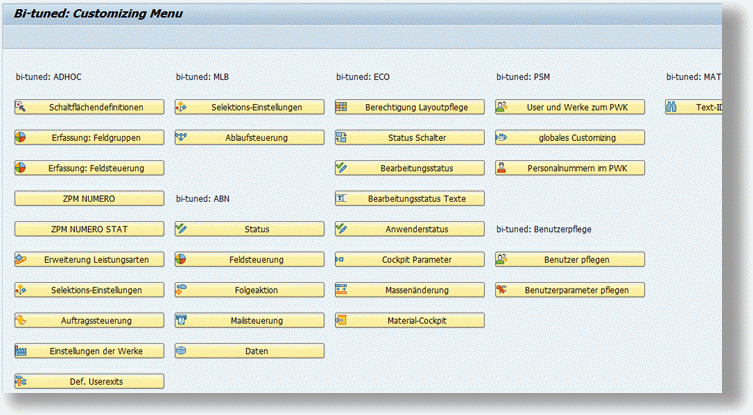Click person icon on Personalnummern im PWK

coord(502,168)
